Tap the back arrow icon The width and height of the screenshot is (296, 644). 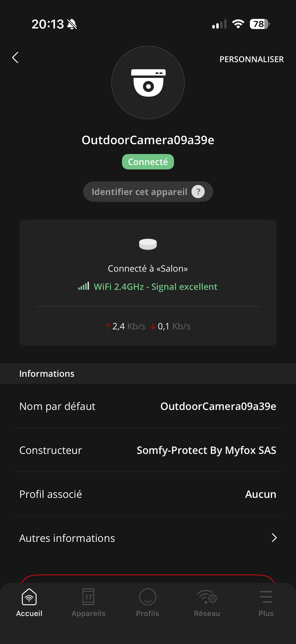[x=15, y=58]
